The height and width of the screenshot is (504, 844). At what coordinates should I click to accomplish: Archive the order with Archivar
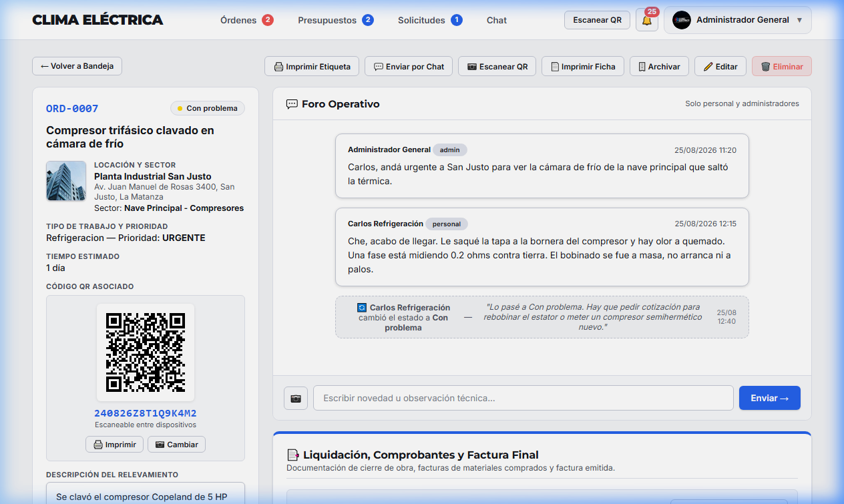pos(659,66)
